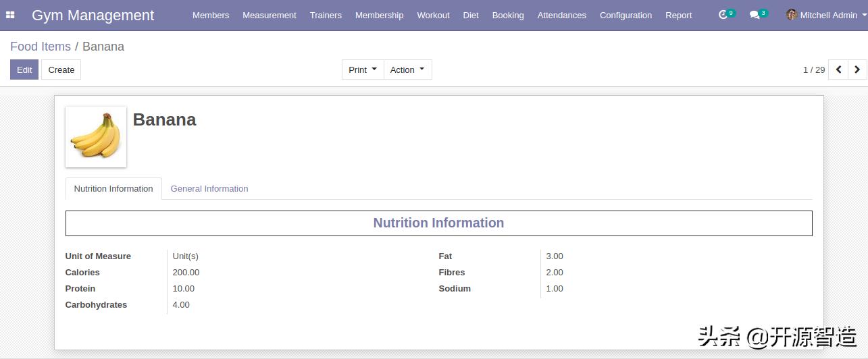Open the Workout menu
This screenshot has height=359, width=868.
coord(433,15)
